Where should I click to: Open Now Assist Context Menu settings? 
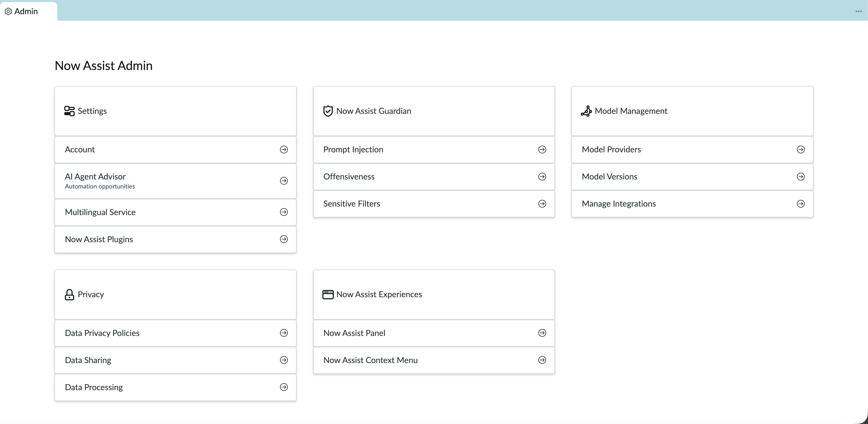pyautogui.click(x=434, y=360)
